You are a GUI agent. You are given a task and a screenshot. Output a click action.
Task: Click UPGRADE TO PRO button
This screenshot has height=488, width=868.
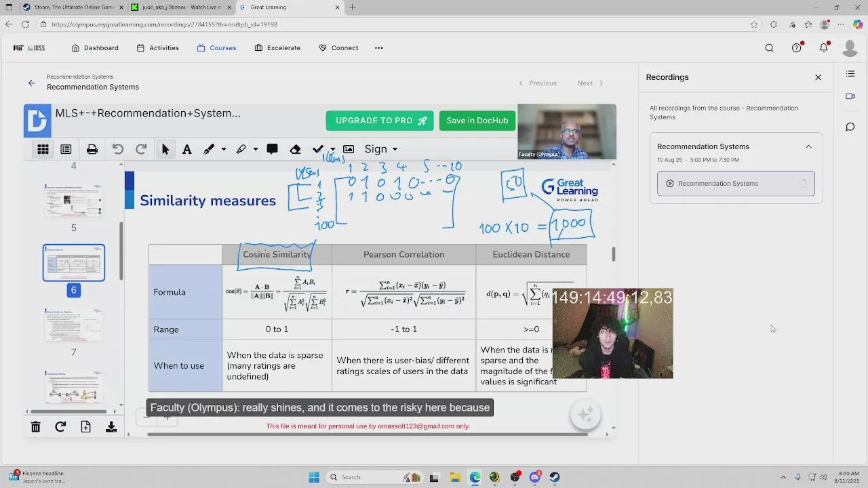pos(380,121)
